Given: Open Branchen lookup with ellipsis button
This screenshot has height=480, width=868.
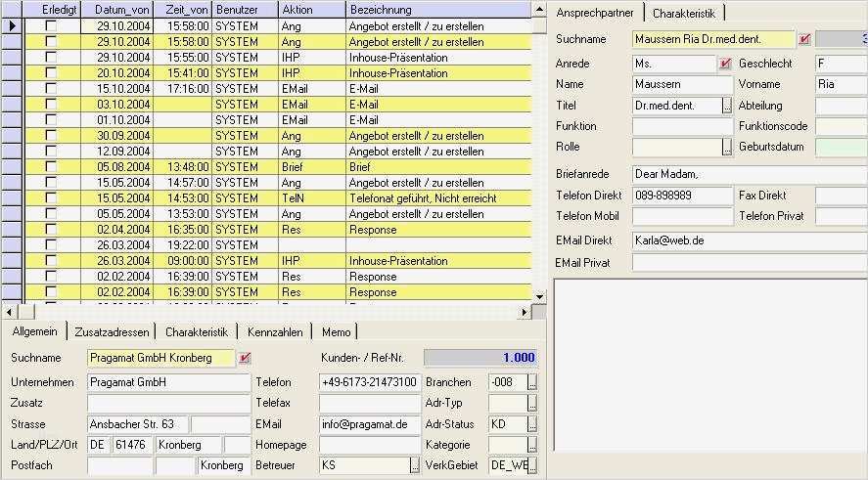Looking at the screenshot, I should pyautogui.click(x=532, y=382).
